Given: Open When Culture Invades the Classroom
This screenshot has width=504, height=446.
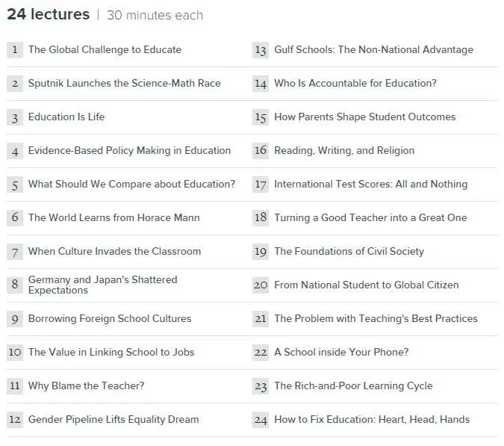Looking at the screenshot, I should click(x=114, y=252).
